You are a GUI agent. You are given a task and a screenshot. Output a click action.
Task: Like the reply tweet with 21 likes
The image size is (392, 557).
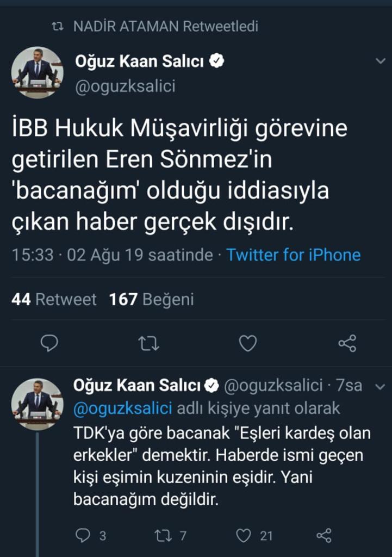(244, 536)
